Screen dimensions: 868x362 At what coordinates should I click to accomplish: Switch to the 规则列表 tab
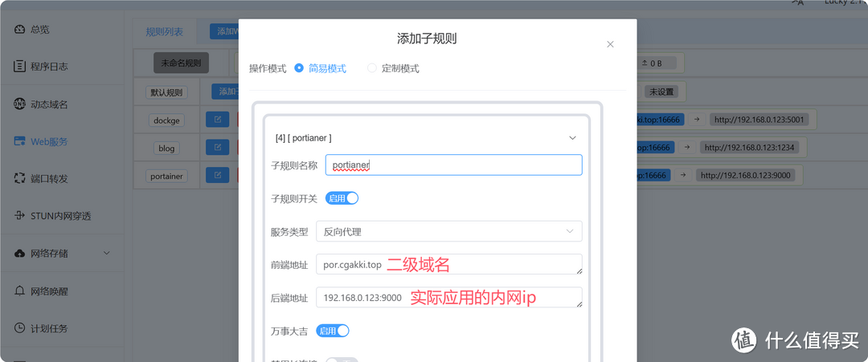tap(165, 31)
